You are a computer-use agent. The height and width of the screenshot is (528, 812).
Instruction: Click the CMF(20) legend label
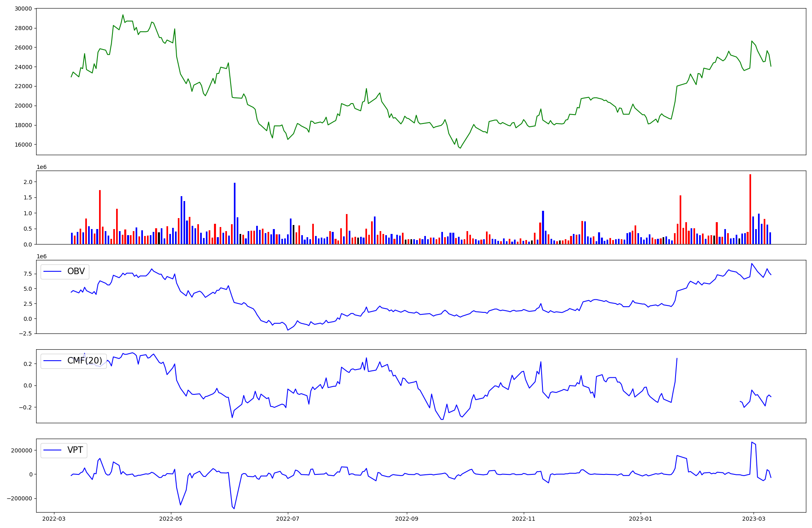[x=84, y=361]
